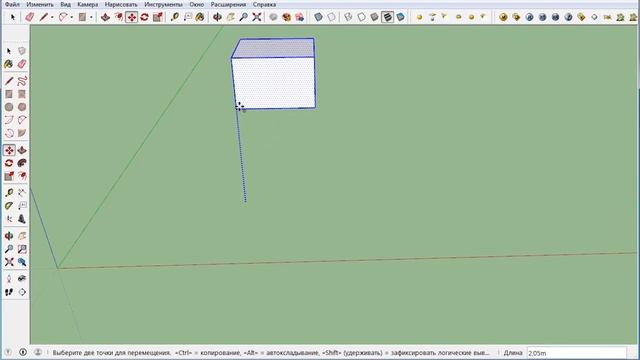Toggle X-Ray face style

click(318, 17)
